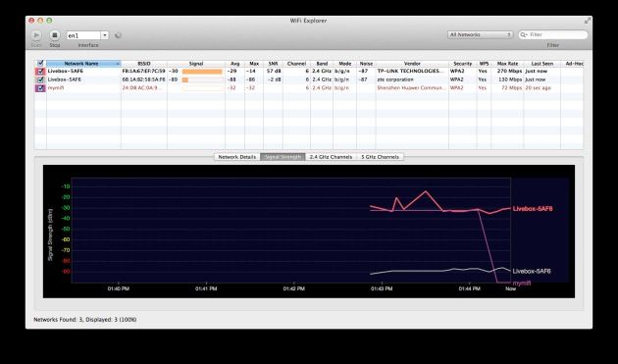The height and width of the screenshot is (364, 618).
Task: Sort by the SNR column header
Action: click(x=273, y=64)
